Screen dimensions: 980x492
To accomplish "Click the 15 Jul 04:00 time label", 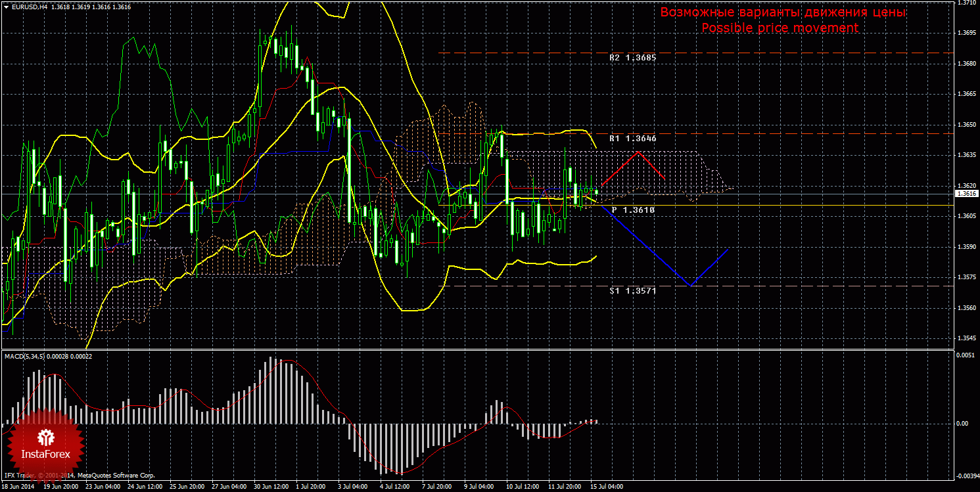I will tap(606, 487).
